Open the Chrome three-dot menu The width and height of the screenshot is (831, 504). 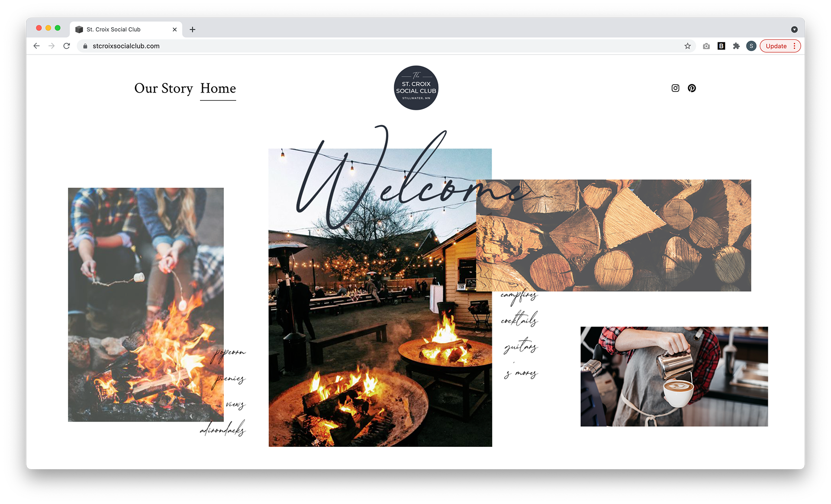pos(795,46)
